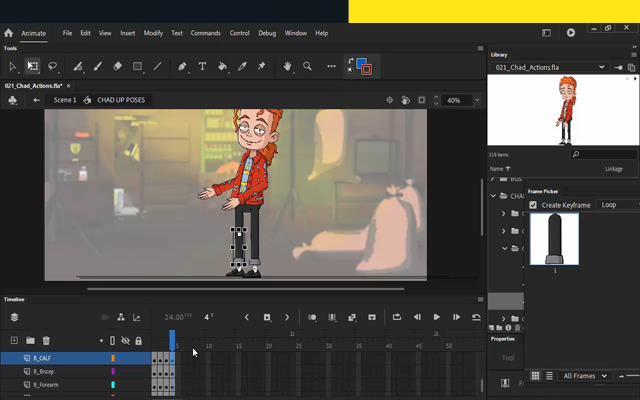Screen dimensions: 640x400
Task: Click the fill and stroke color swatch
Action: (x=362, y=67)
